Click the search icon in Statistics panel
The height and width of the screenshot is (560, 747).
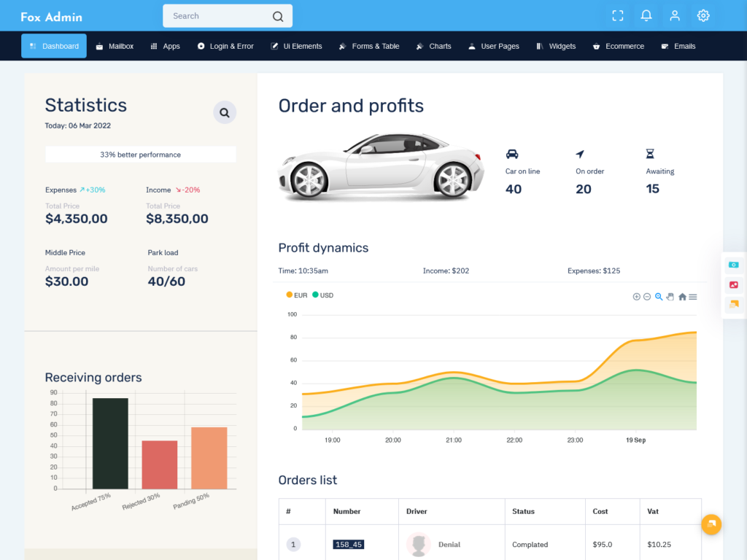click(x=224, y=112)
